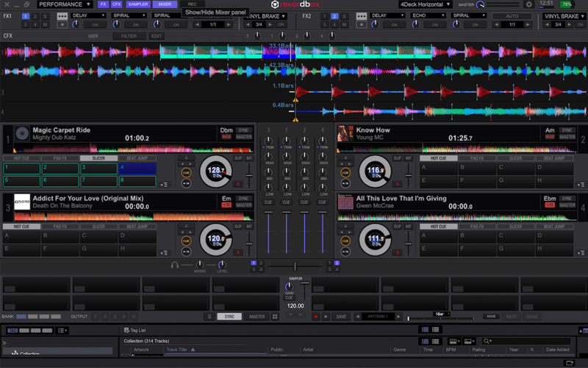
Task: Toggle MT master tempo on deck 3
Action: tap(248, 227)
